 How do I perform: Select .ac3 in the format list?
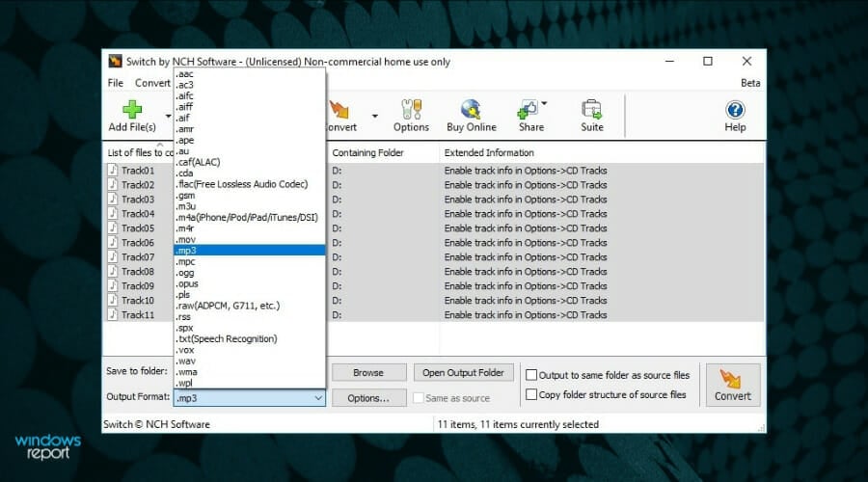250,85
